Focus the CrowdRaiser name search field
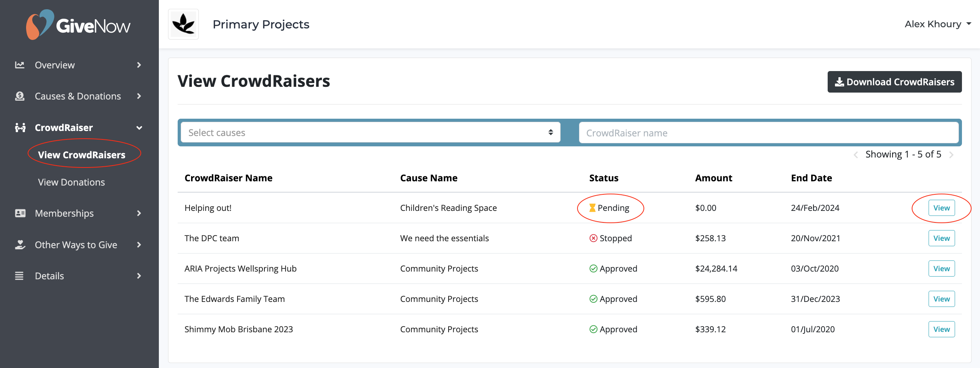Image resolution: width=980 pixels, height=368 pixels. click(769, 133)
